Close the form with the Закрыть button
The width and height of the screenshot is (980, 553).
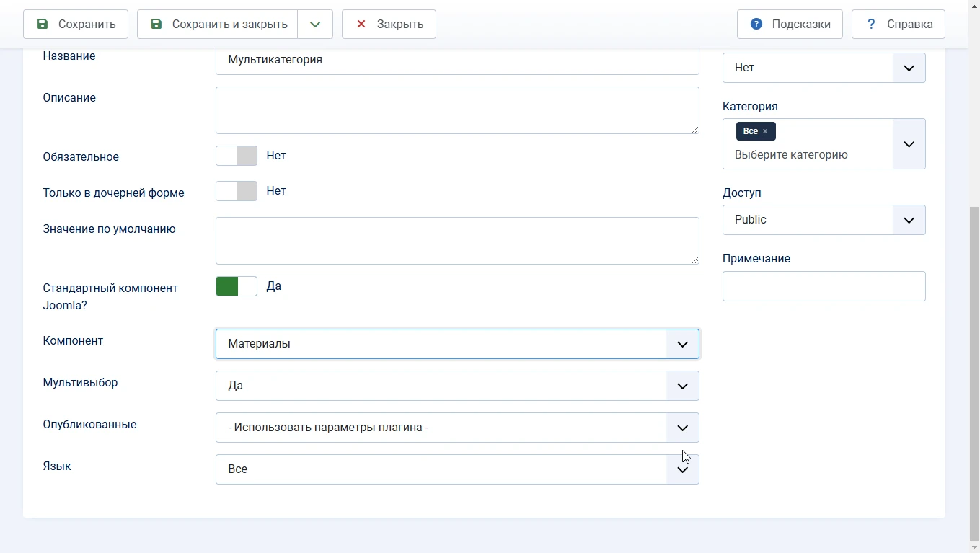[x=389, y=24]
